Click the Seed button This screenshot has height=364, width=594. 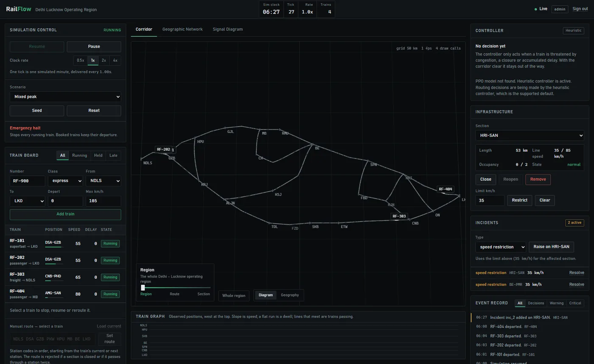pos(37,111)
